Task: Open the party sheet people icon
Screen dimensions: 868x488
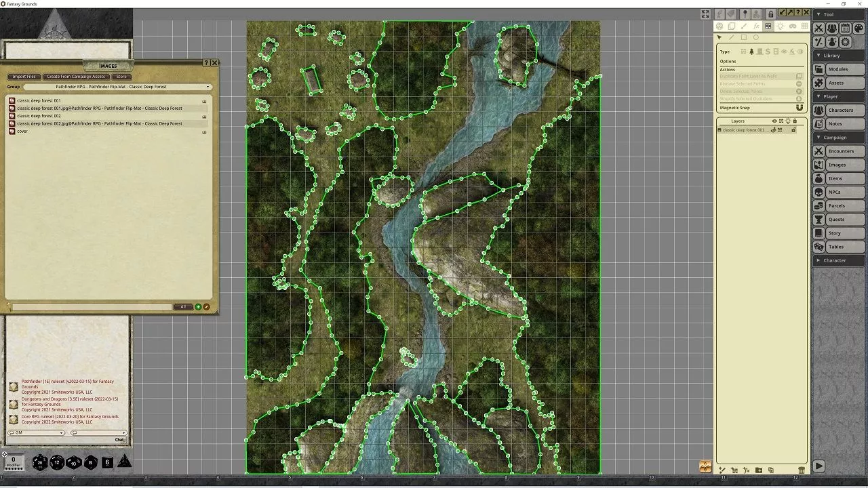Action: click(x=832, y=28)
